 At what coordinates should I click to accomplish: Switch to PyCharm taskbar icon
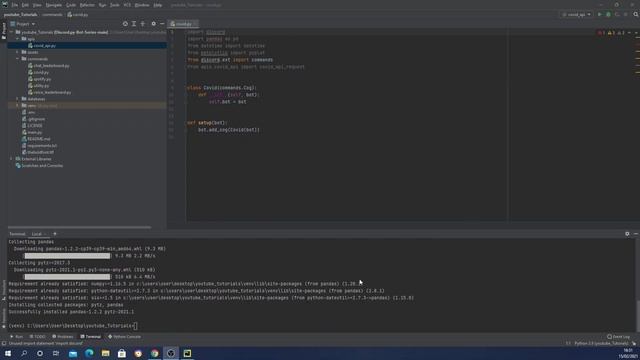pyautogui.click(x=187, y=353)
